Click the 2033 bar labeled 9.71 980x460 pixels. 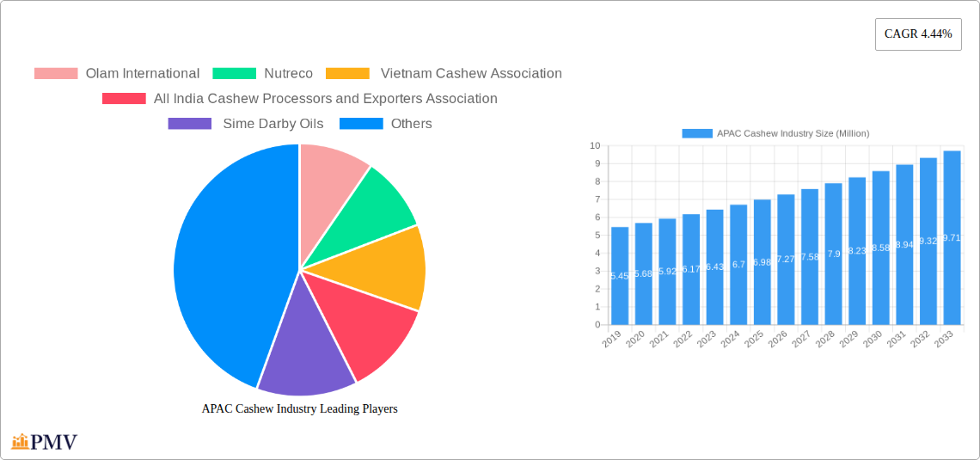click(952, 238)
